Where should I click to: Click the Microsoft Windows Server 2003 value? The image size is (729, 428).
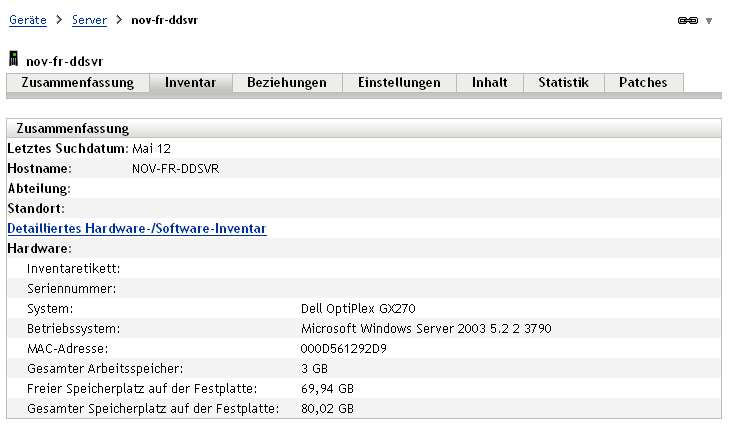click(x=426, y=328)
